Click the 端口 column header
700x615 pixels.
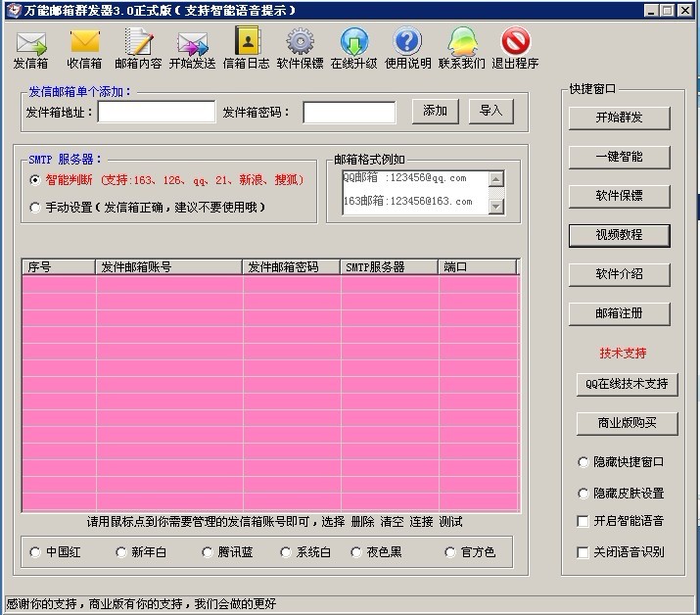(477, 267)
